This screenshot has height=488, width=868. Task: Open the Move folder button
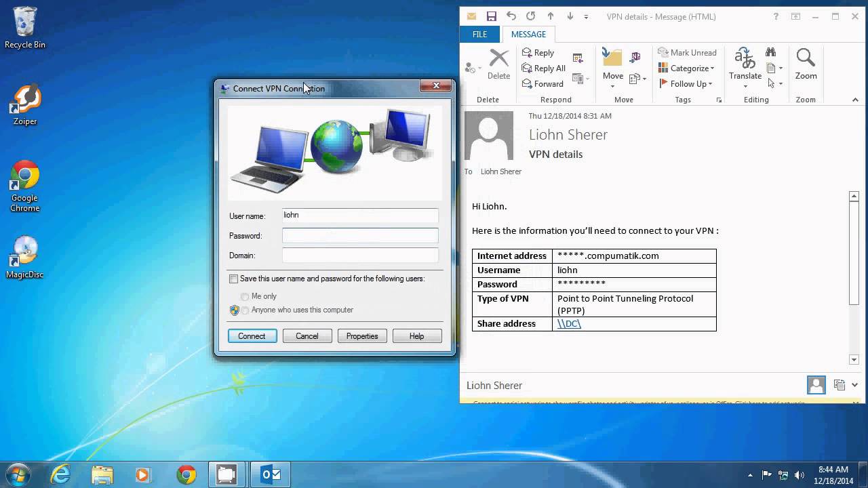(x=613, y=68)
